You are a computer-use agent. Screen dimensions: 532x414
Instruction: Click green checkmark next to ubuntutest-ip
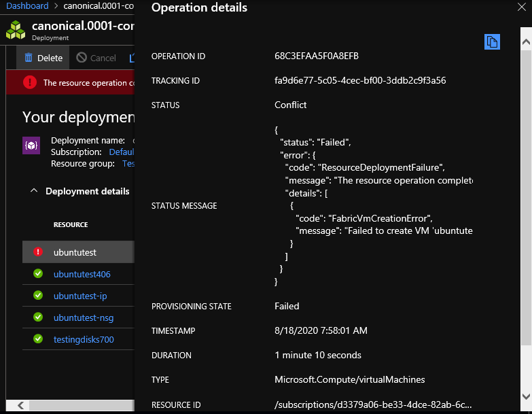(x=38, y=295)
